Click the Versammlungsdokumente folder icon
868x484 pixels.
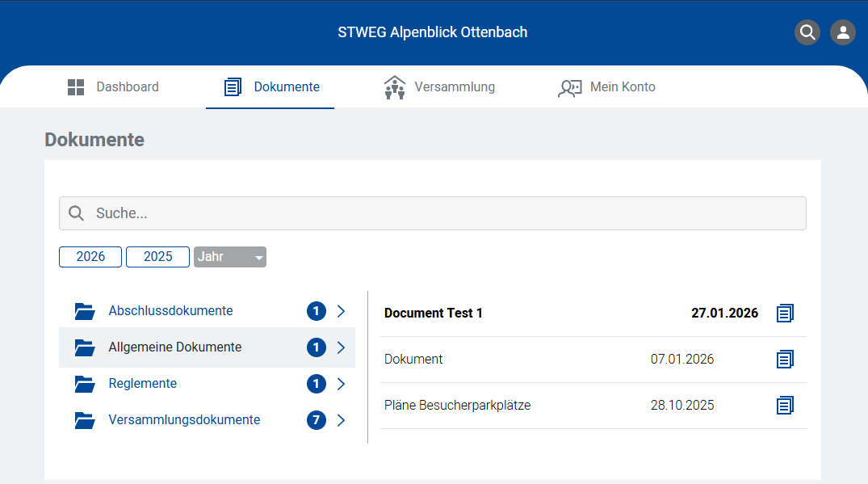point(85,420)
